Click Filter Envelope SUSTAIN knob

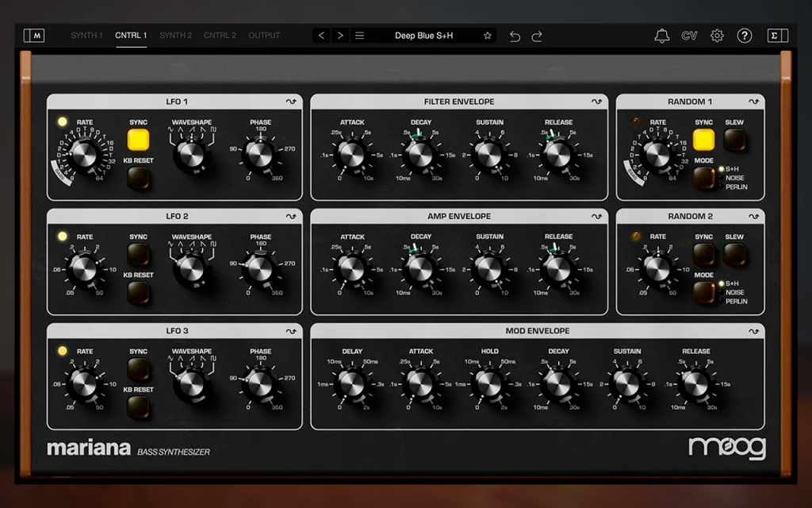(489, 155)
